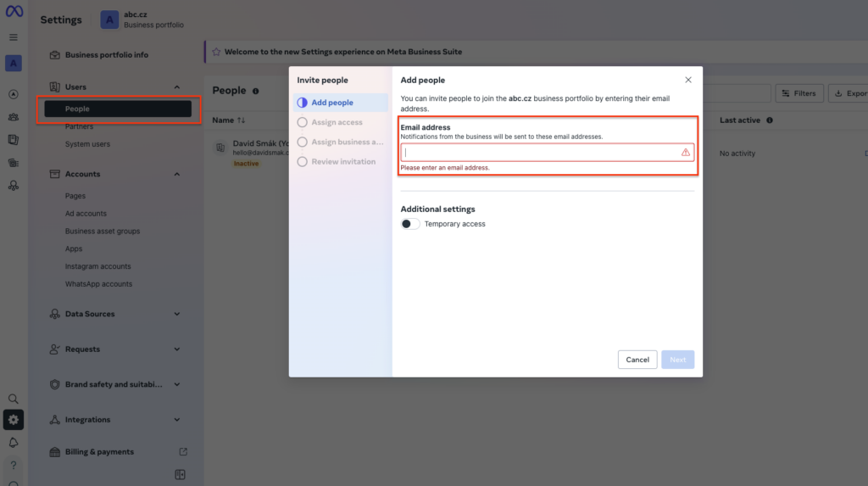Image resolution: width=868 pixels, height=486 pixels.
Task: Click the warning icon in email field
Action: click(x=685, y=153)
